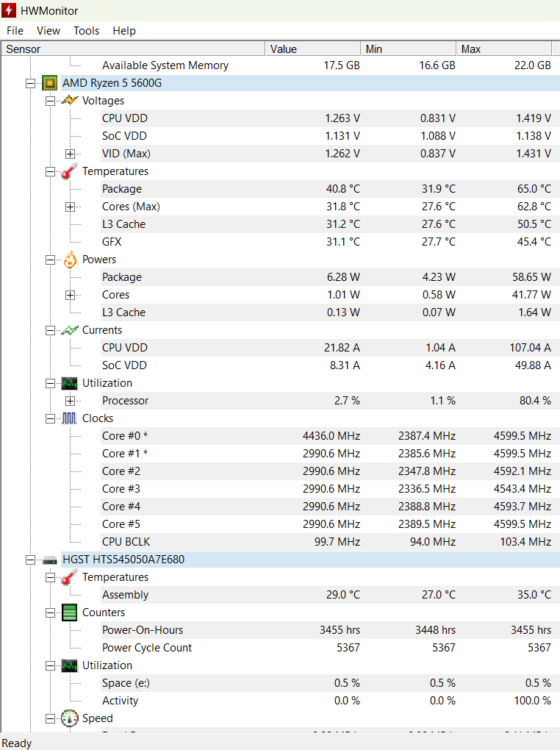Select the Activity row
560x750 pixels.
tap(329, 701)
